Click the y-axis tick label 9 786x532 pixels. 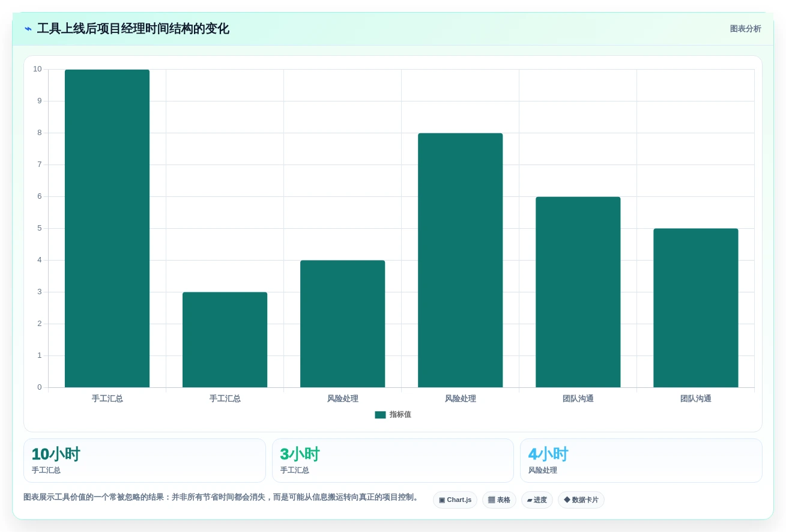[x=40, y=101]
